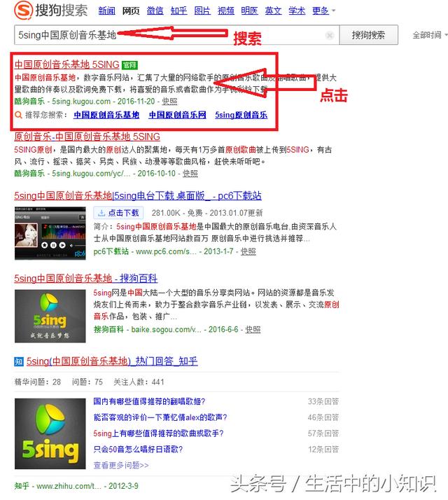This screenshot has height=500, width=448.
Task: Open 快照 for the 搜狗百科 result
Action: [x=253, y=330]
